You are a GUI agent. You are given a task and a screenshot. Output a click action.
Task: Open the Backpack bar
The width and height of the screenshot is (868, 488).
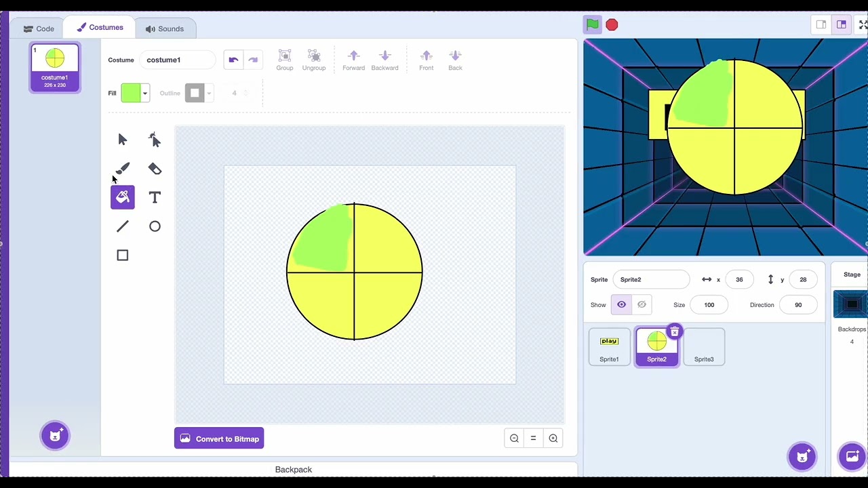pyautogui.click(x=294, y=469)
